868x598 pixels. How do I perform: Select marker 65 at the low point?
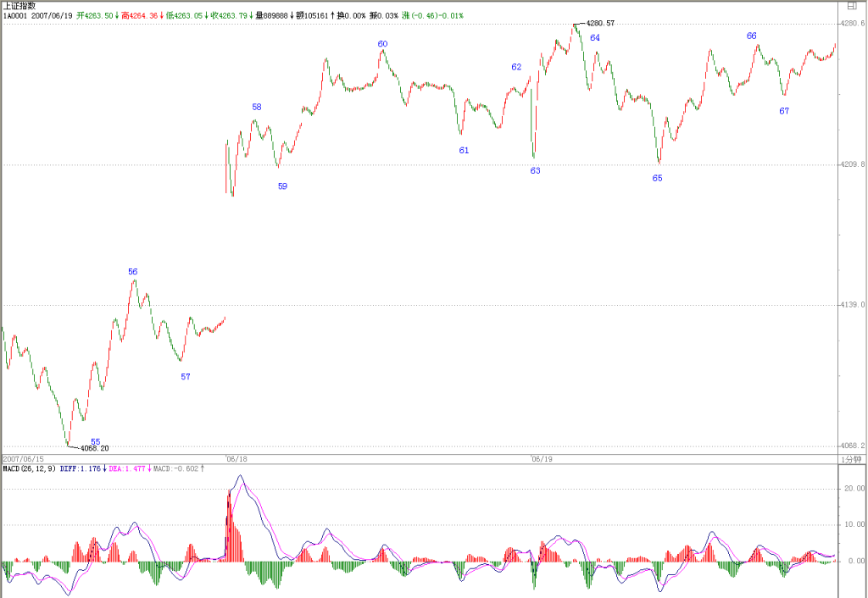tap(657, 178)
